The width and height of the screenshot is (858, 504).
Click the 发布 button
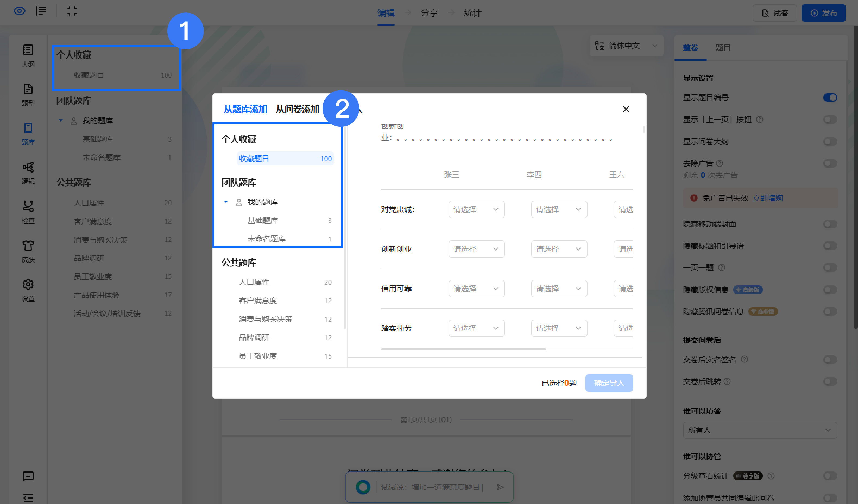point(823,13)
